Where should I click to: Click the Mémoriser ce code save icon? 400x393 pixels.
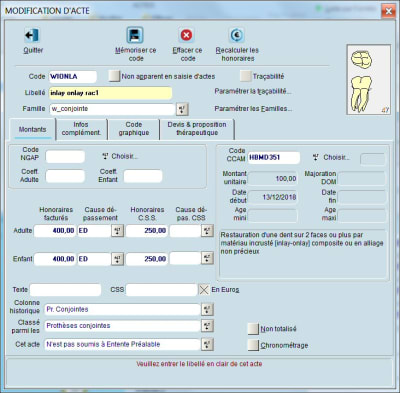point(135,35)
